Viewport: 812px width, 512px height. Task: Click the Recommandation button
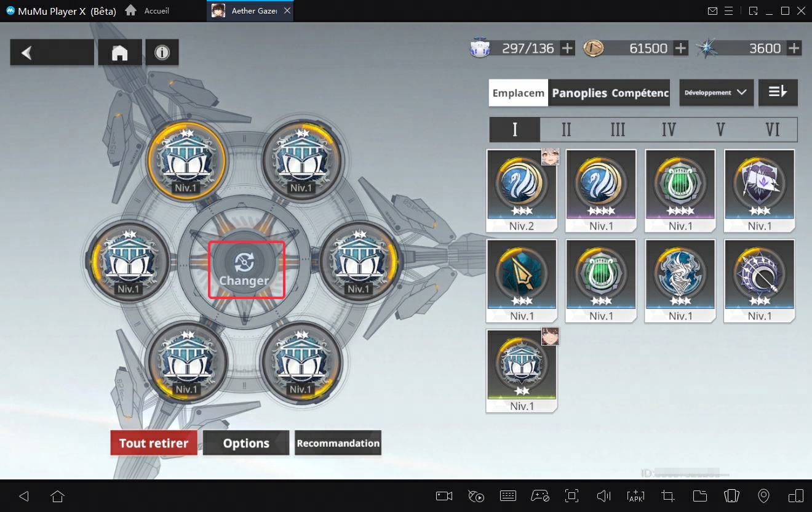[338, 443]
